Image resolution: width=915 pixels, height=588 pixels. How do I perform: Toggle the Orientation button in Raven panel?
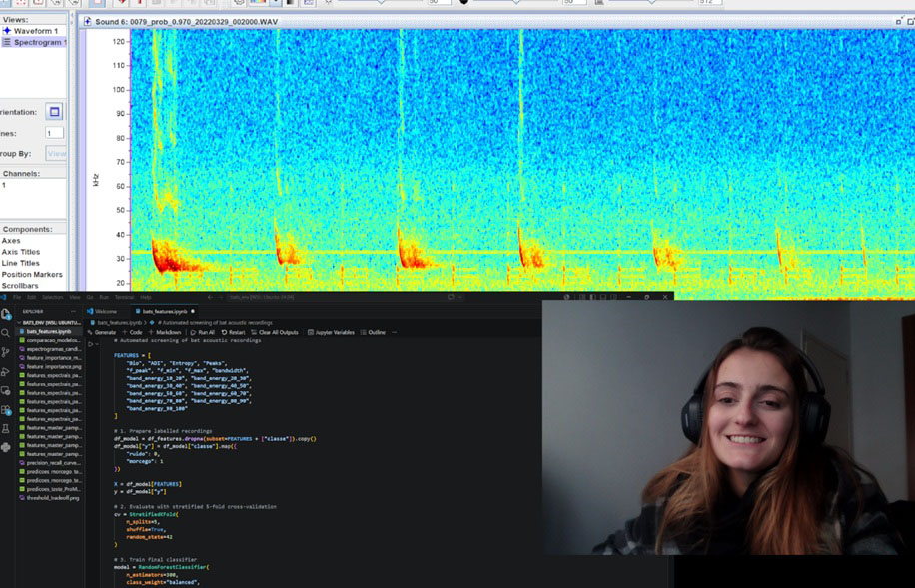(x=54, y=112)
